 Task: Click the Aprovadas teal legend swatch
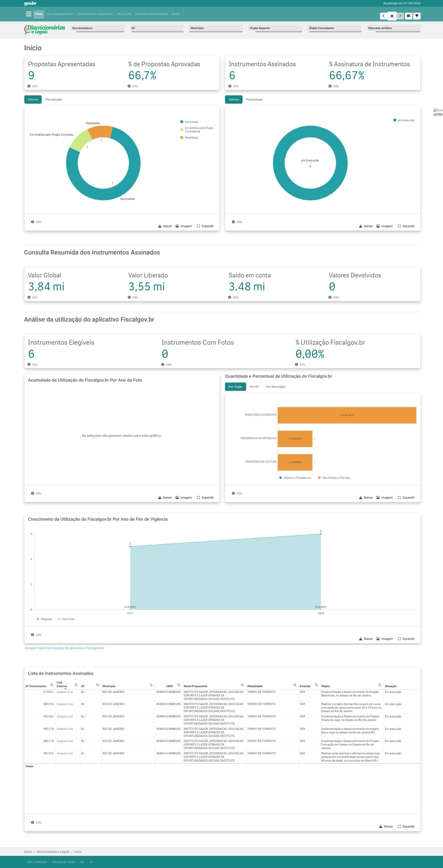click(182, 122)
